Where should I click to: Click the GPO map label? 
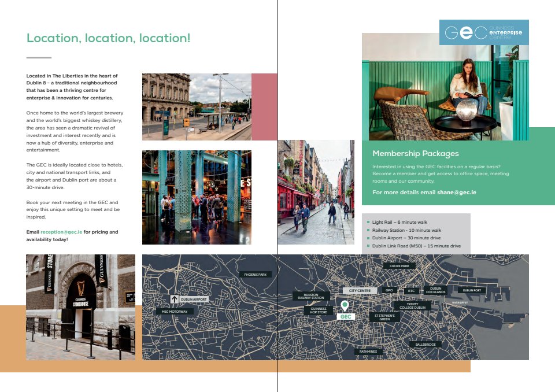coord(389,290)
